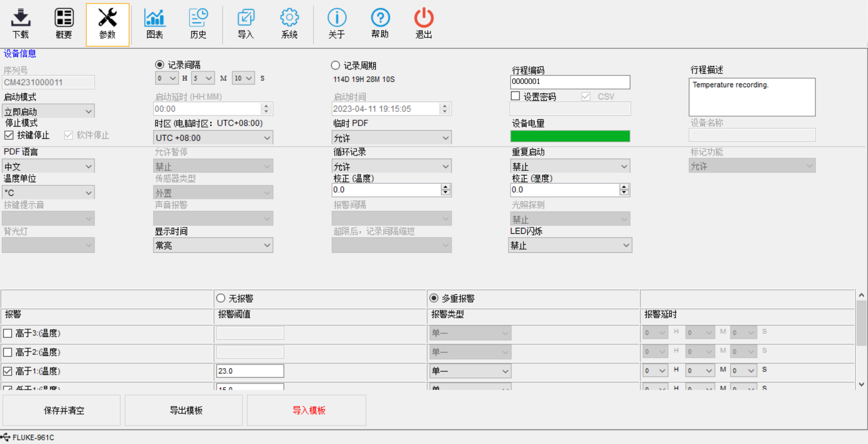Open the 图表 chart view
Viewport: 868px width, 444px height.
tap(155, 24)
